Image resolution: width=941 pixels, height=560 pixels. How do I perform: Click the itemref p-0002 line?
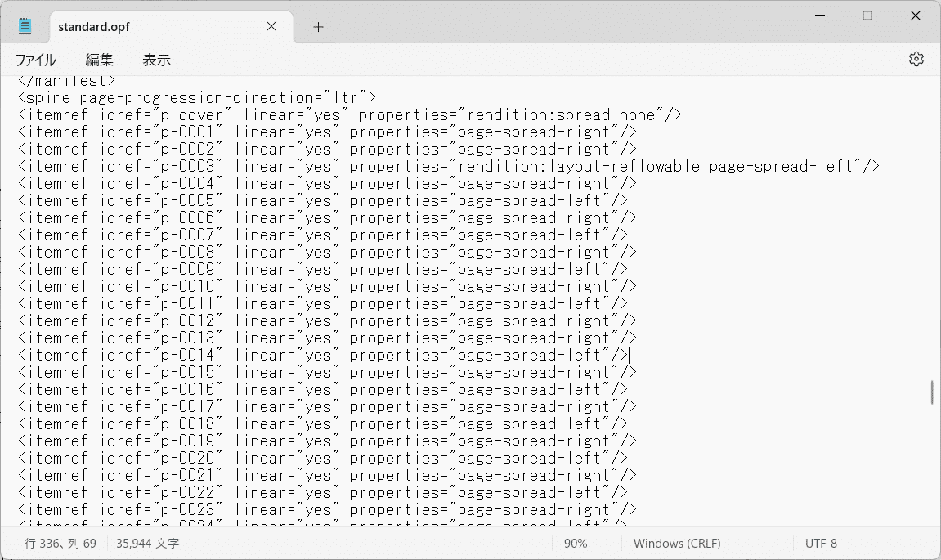327,149
